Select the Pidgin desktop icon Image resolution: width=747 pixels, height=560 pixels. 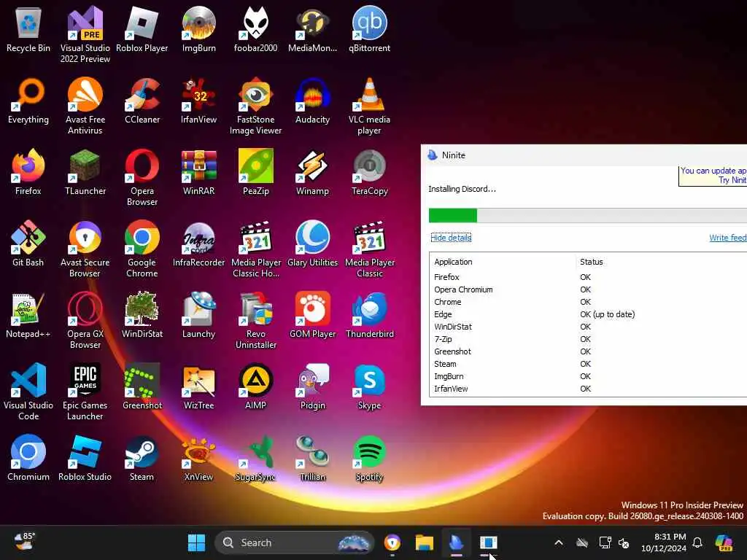point(312,386)
